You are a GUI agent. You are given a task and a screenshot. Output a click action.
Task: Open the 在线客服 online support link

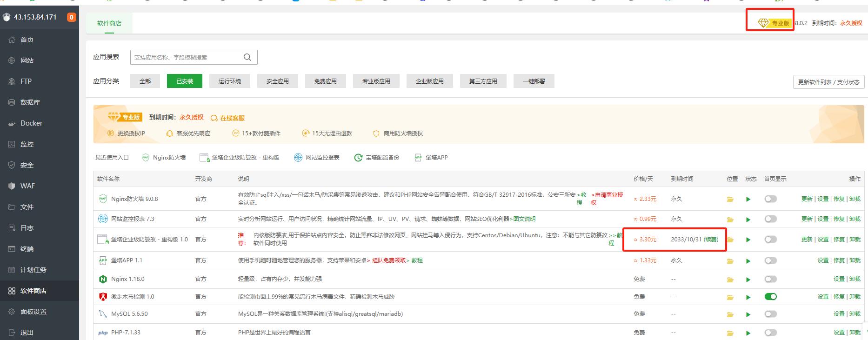227,118
